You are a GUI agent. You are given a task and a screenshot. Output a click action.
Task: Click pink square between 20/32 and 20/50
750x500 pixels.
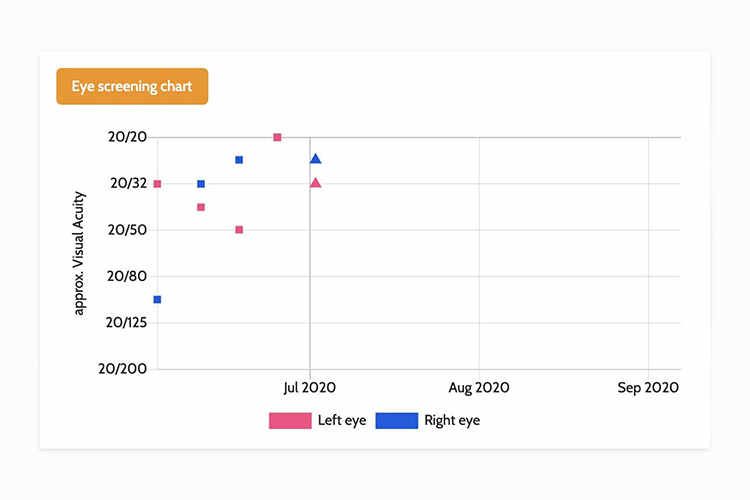201,207
